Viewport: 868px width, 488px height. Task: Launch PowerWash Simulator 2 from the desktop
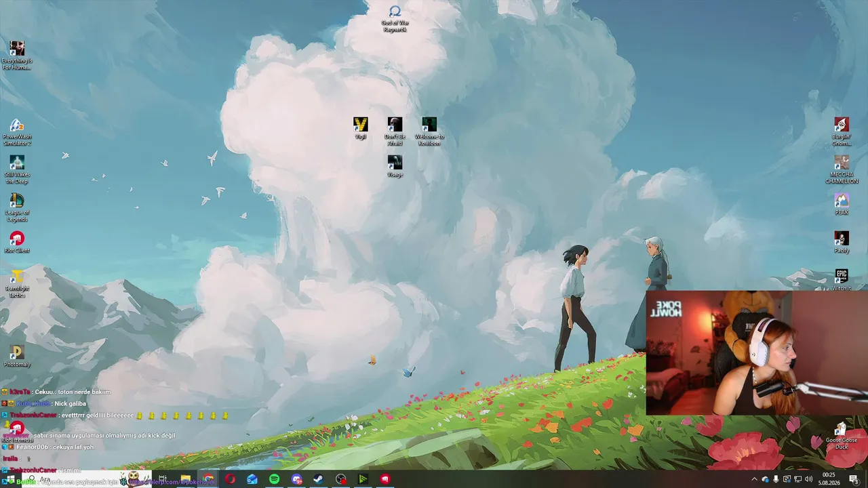click(x=17, y=132)
